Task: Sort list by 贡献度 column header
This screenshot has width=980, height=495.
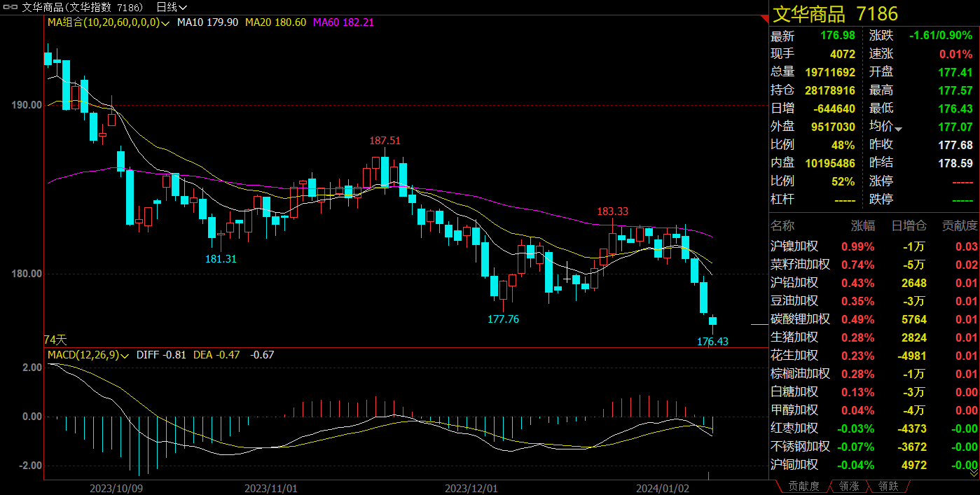Action: pos(959,225)
